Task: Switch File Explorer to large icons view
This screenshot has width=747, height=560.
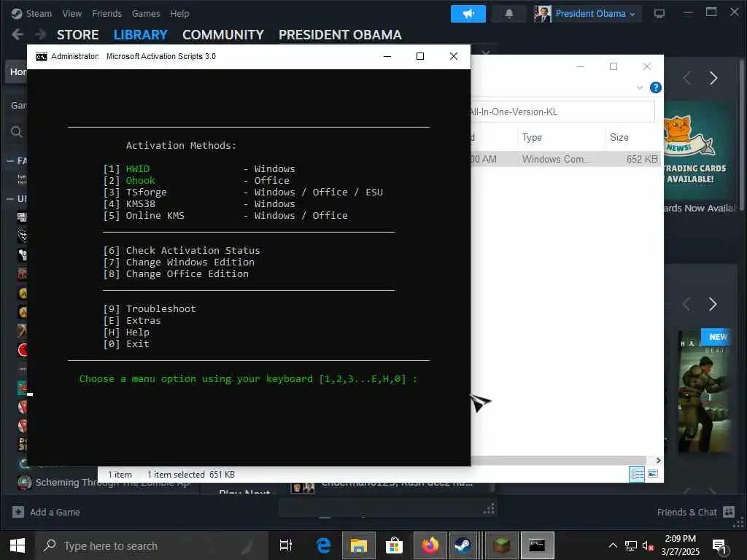Action: (x=653, y=474)
